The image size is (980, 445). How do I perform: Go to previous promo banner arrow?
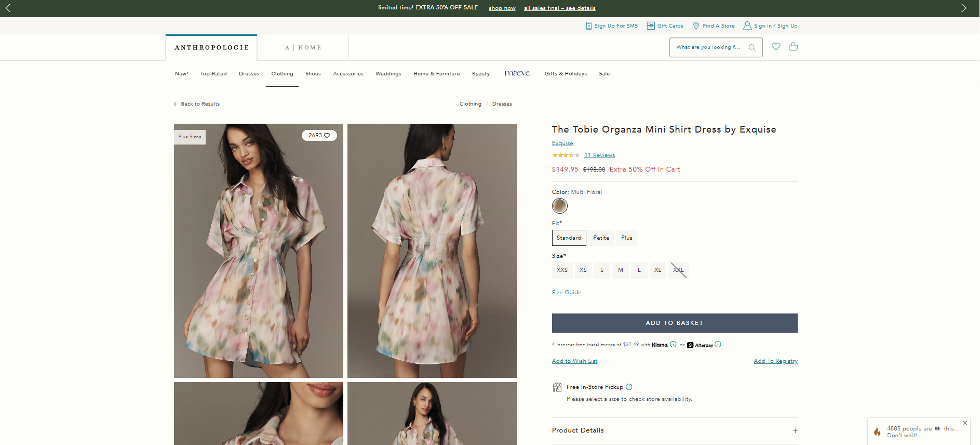(x=8, y=8)
